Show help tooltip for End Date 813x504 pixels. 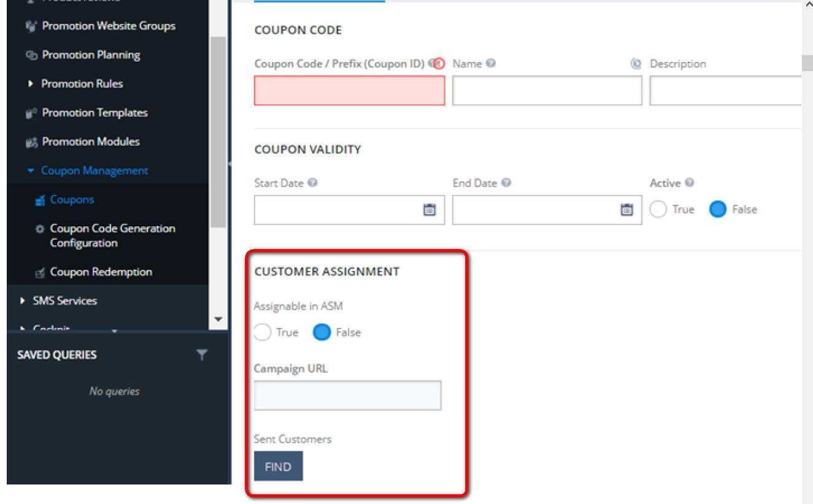coord(507,183)
